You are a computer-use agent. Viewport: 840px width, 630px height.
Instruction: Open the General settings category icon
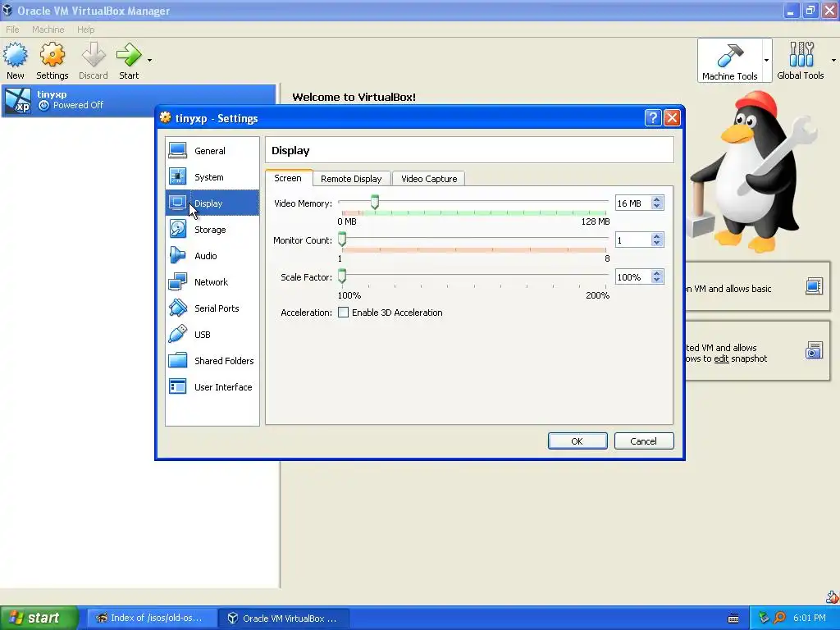tap(177, 151)
